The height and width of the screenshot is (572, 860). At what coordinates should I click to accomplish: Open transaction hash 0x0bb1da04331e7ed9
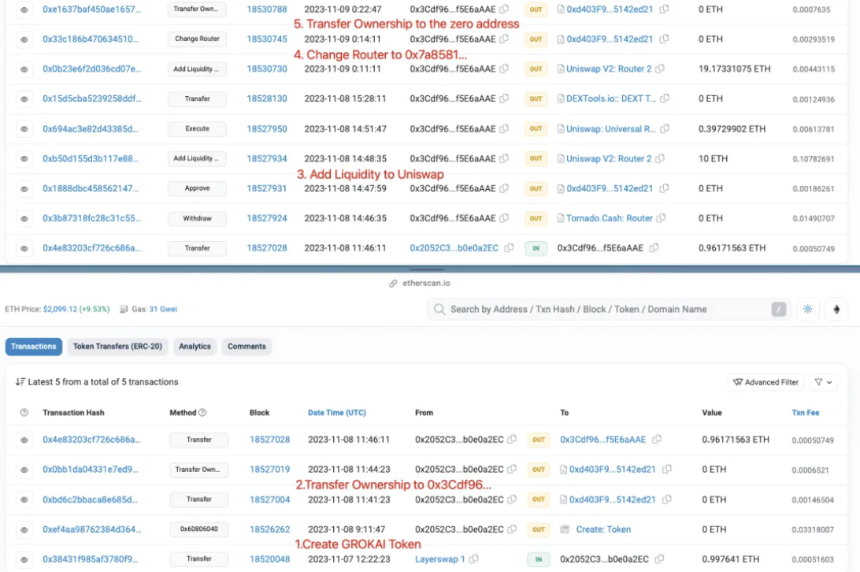point(90,469)
